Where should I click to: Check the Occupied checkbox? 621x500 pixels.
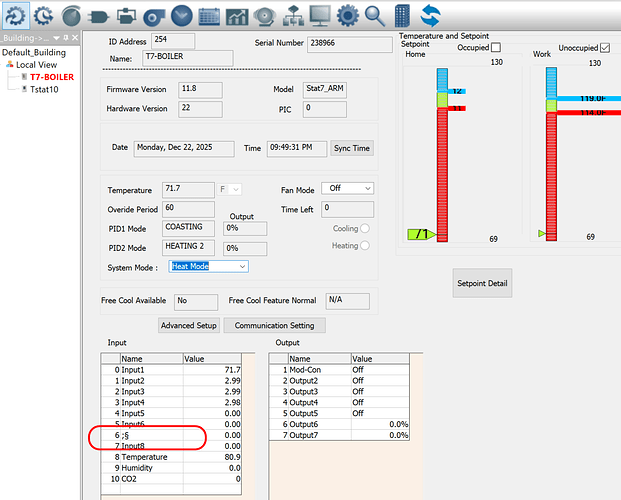click(x=496, y=47)
